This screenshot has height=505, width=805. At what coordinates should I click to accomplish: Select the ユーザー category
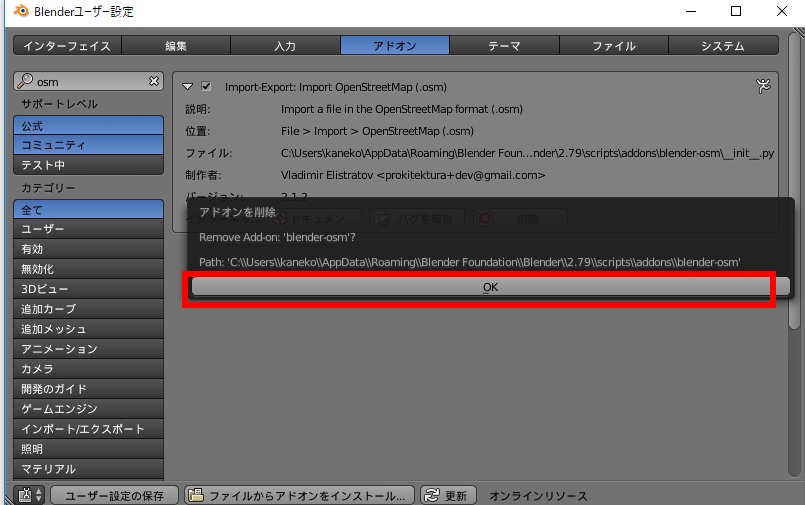coord(88,229)
